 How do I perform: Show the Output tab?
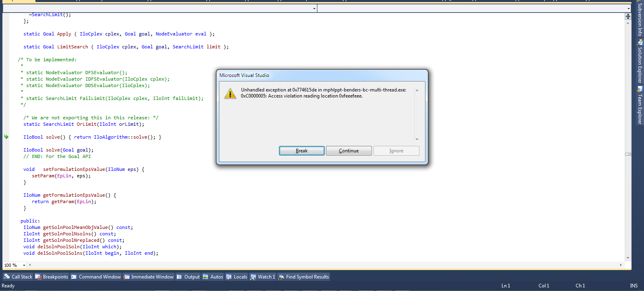click(188, 277)
